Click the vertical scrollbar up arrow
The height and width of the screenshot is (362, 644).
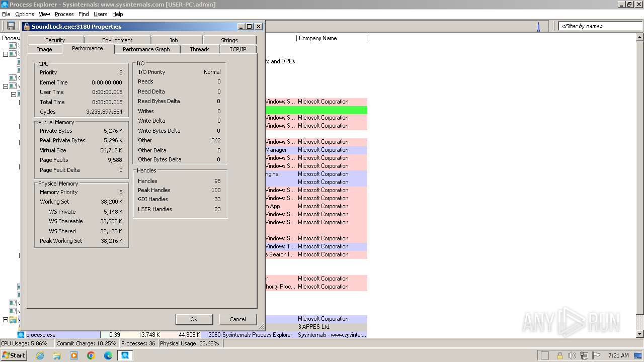640,38
